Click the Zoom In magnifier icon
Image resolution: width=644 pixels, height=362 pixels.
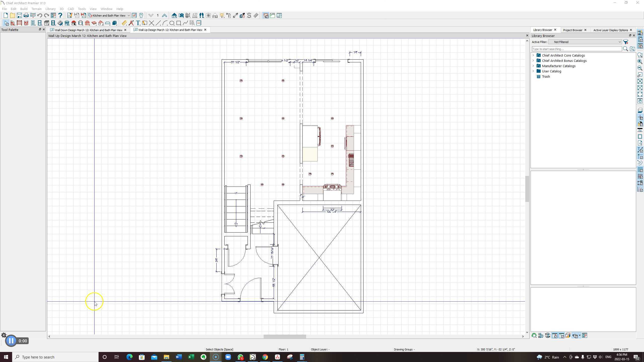point(640,62)
